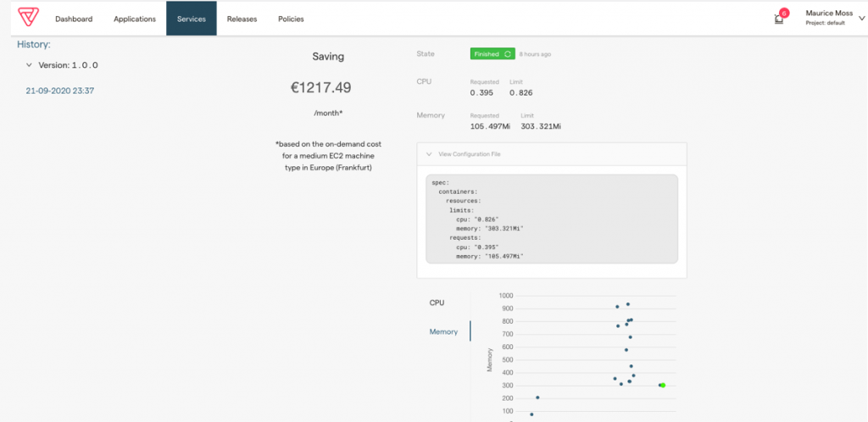Click the refresh icon in Finished badge
868x422 pixels.
(x=507, y=54)
